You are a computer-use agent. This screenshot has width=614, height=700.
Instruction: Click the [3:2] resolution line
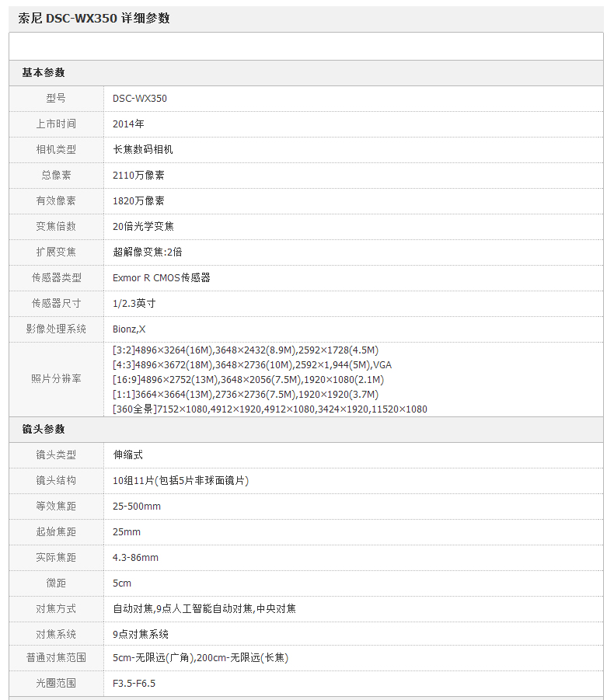coord(246,350)
